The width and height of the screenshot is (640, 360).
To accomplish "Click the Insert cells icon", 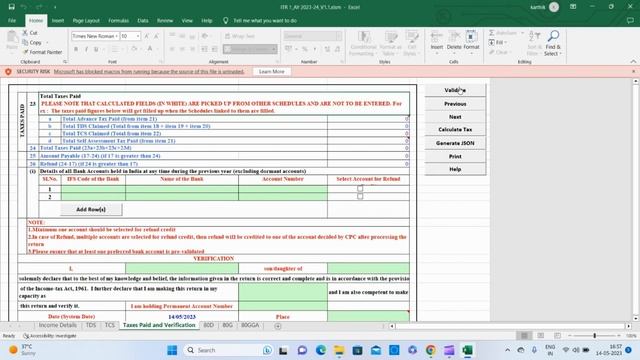I will click(x=436, y=38).
